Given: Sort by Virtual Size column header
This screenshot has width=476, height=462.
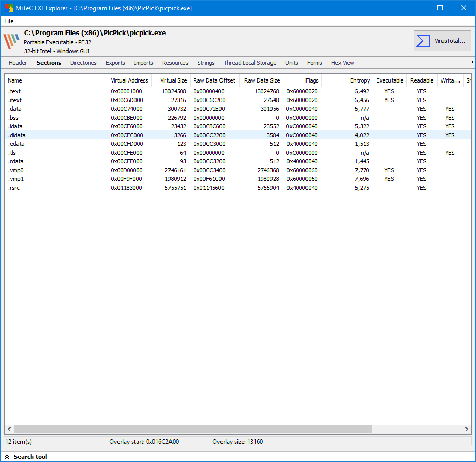Looking at the screenshot, I should [171, 80].
